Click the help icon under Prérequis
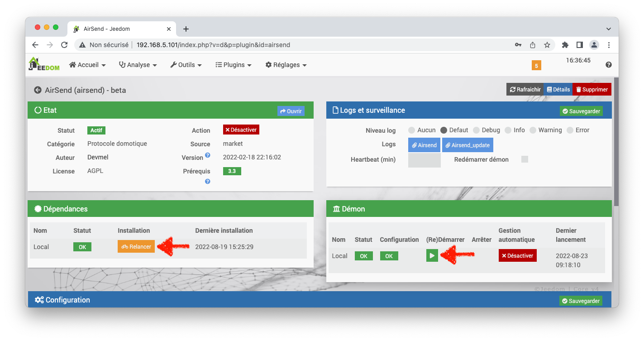This screenshot has height=341, width=644. (207, 181)
